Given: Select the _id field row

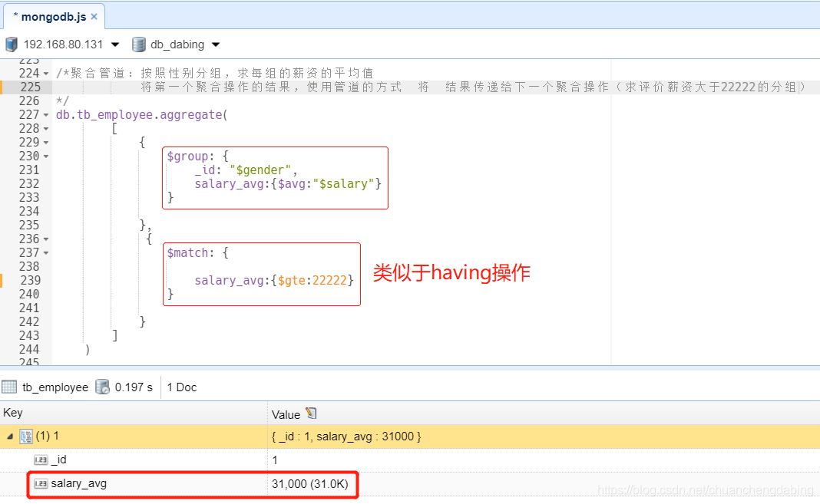Looking at the screenshot, I should (x=410, y=460).
